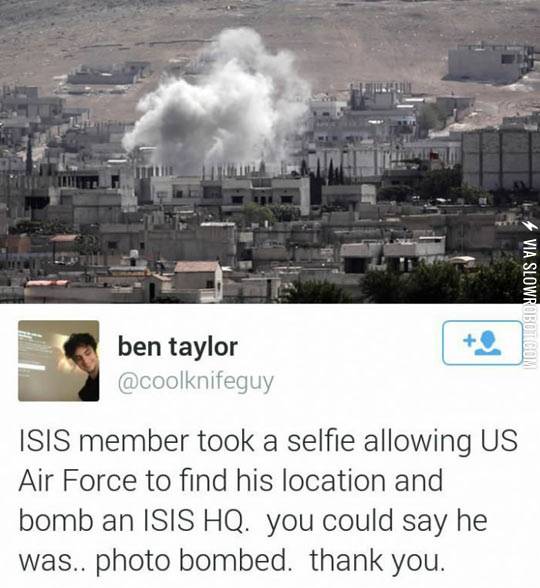Click the white smoke cloud in the photo
The image size is (540, 588).
pyautogui.click(x=218, y=109)
